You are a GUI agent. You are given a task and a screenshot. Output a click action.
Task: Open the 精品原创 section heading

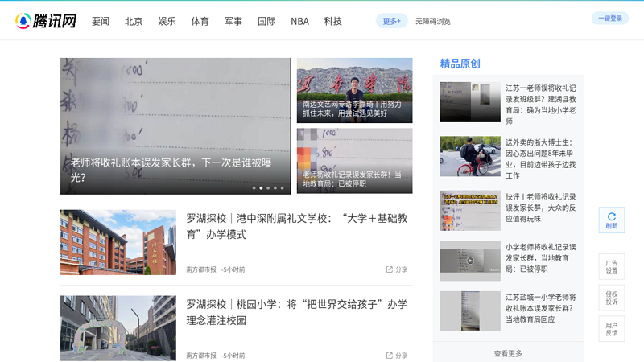[460, 64]
